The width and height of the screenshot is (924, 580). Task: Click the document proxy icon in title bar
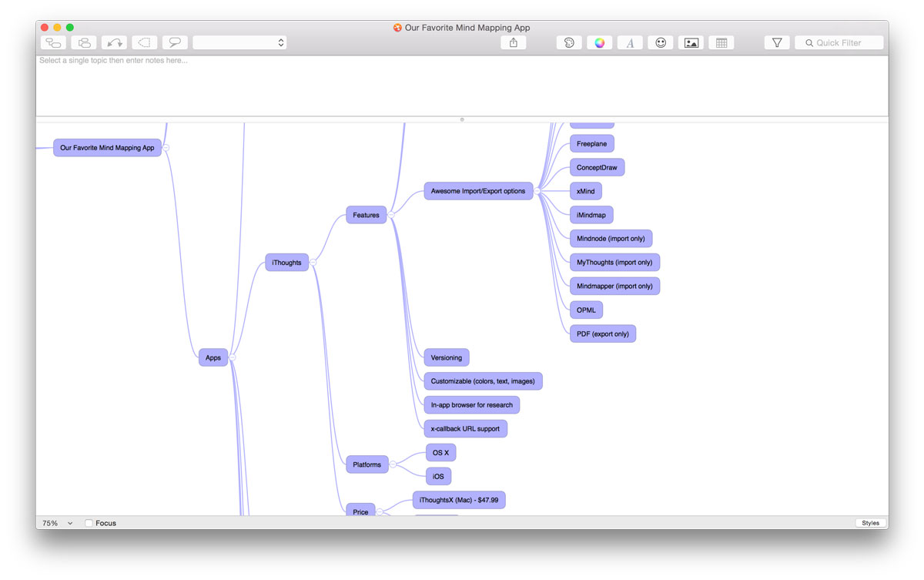click(x=397, y=28)
